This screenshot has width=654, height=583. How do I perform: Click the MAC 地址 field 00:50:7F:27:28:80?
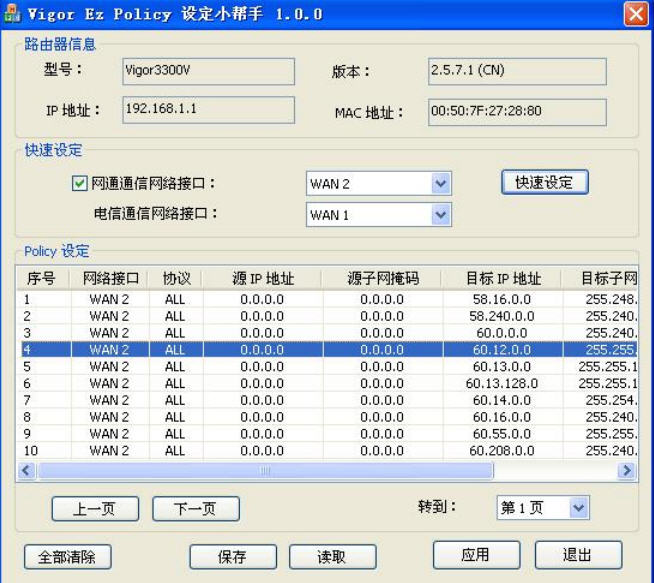point(517,112)
